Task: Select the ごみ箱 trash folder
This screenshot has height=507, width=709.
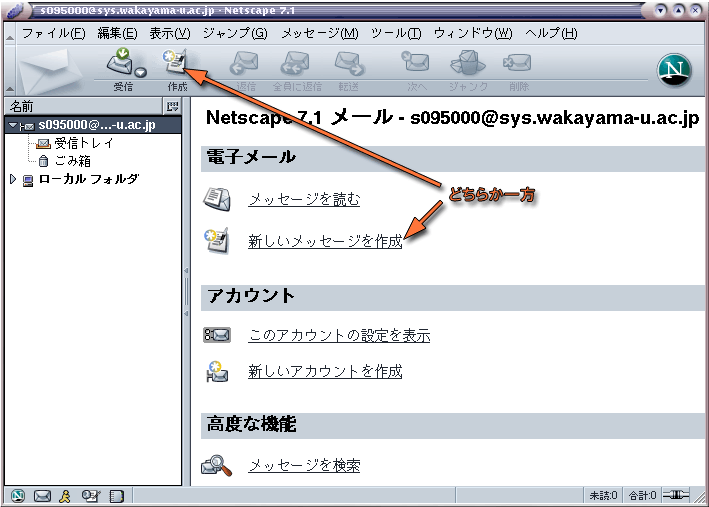Action: tap(65, 161)
